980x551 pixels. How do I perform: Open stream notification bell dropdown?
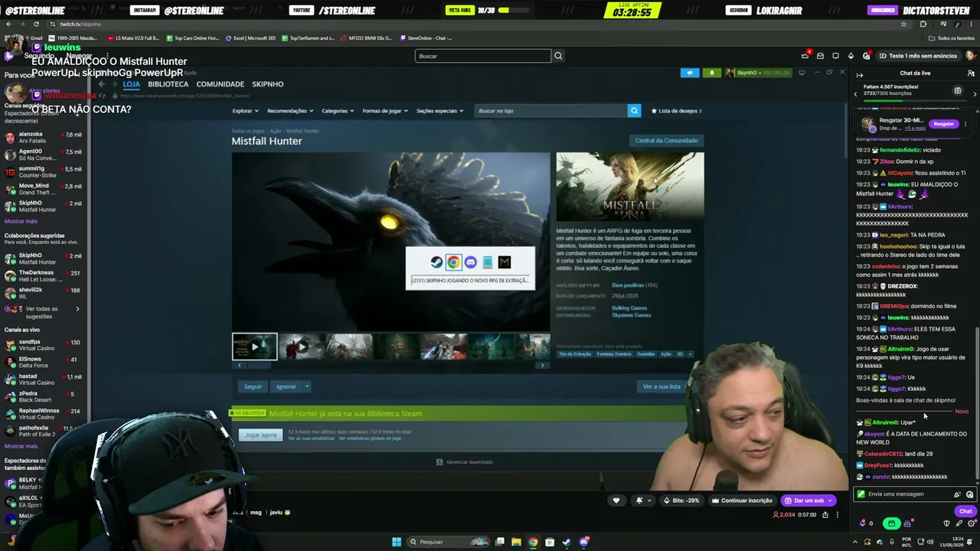click(x=642, y=500)
